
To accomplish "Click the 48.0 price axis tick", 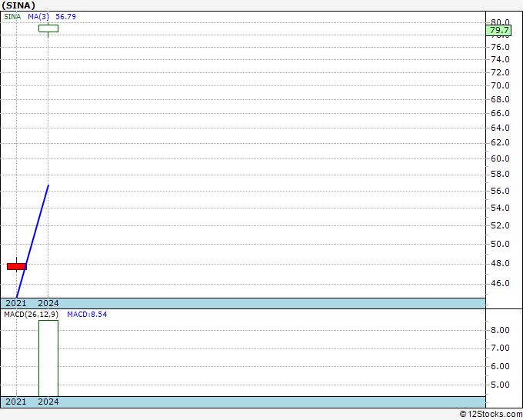I will pyautogui.click(x=500, y=263).
